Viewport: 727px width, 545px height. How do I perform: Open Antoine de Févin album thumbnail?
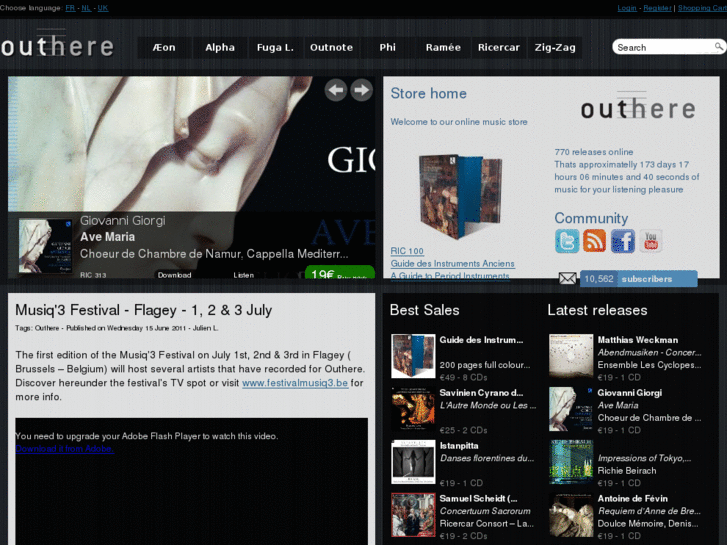(571, 515)
